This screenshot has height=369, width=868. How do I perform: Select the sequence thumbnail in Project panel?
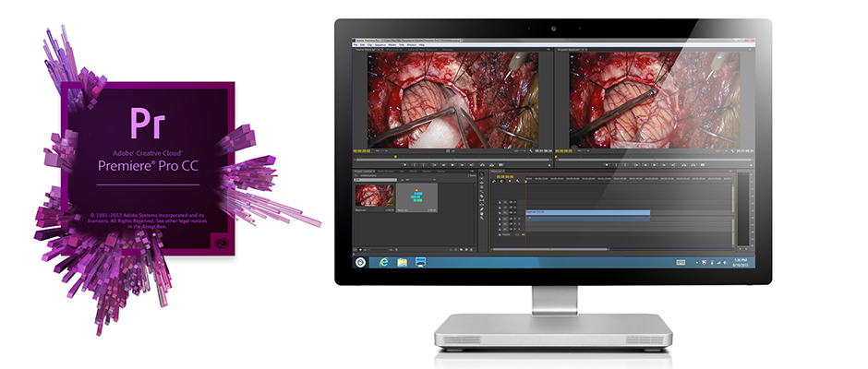point(416,196)
